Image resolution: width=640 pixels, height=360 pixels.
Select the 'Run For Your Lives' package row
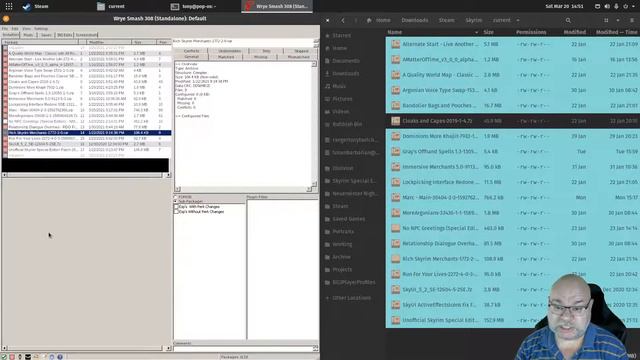tap(87, 138)
